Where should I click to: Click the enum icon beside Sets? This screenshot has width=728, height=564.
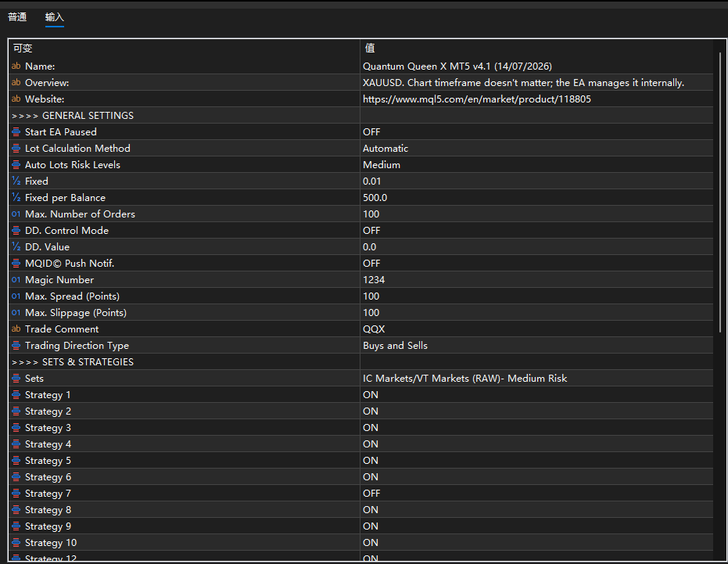coord(16,378)
